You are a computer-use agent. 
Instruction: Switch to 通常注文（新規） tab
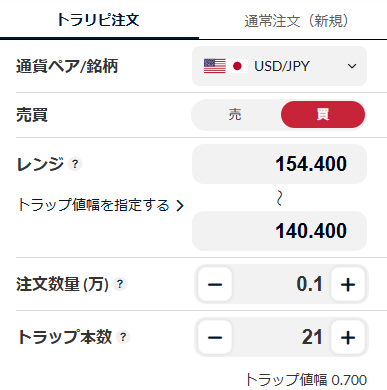point(296,21)
